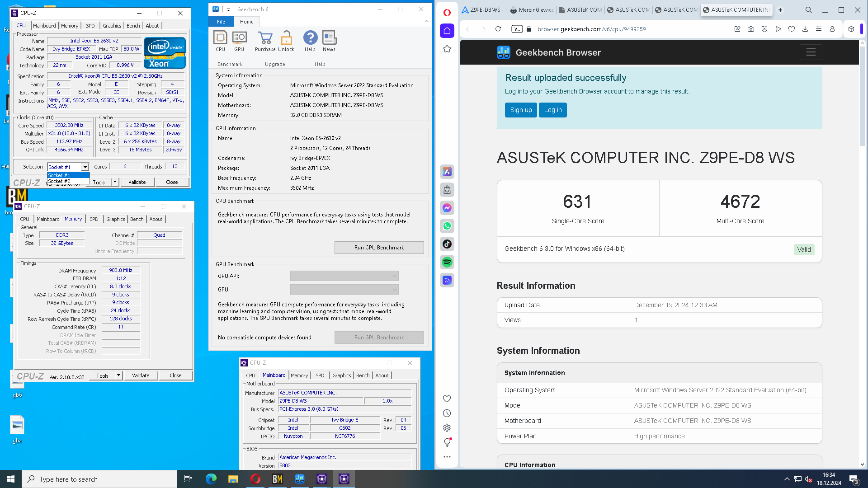The height and width of the screenshot is (488, 868).
Task: Open the GPU API combo box in Geekbench
Action: tap(344, 276)
